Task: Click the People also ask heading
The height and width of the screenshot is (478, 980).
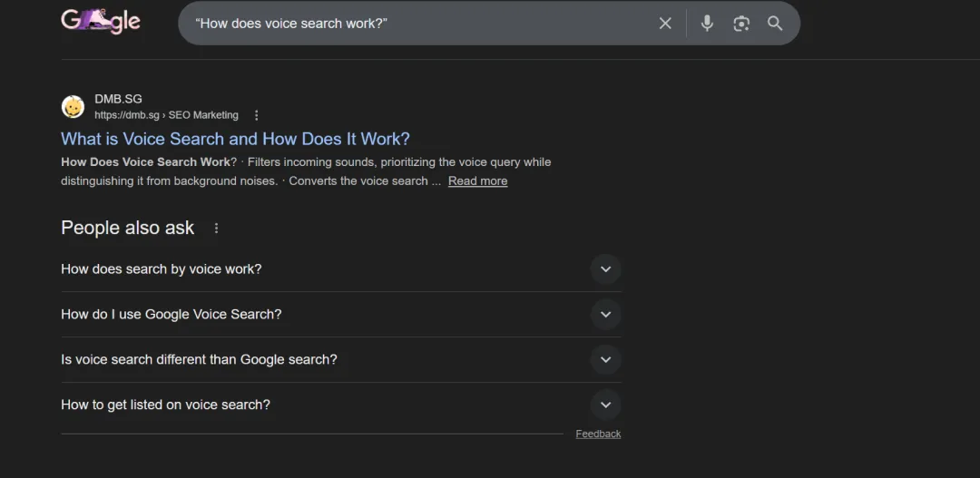Action: click(x=128, y=228)
